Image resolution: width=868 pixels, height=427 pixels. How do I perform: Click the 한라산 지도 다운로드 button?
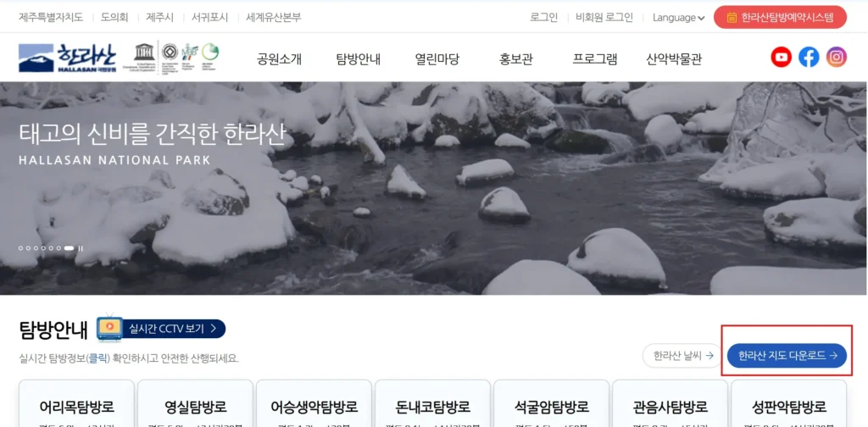[x=787, y=356]
